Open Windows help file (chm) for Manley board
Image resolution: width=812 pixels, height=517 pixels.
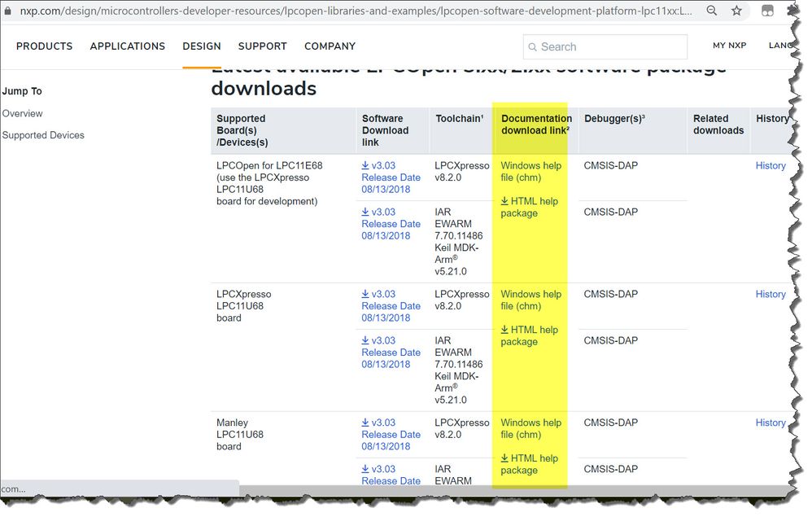(x=530, y=428)
